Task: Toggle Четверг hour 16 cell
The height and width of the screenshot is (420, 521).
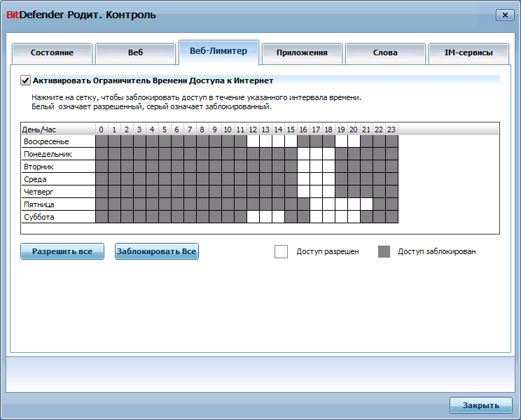Action: click(x=304, y=192)
